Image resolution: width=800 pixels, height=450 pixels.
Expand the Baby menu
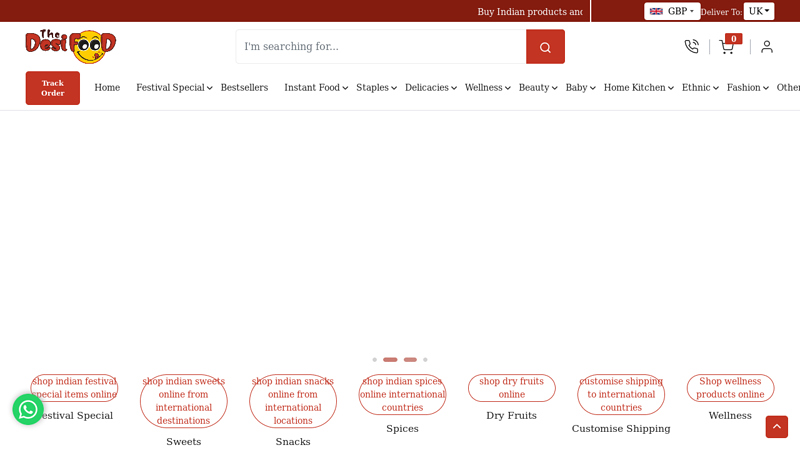tap(580, 88)
